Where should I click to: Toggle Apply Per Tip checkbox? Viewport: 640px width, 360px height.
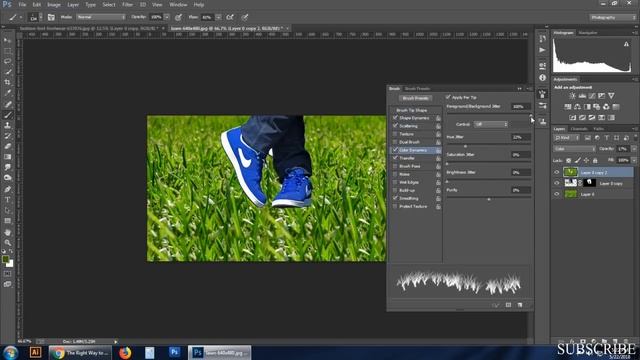click(448, 97)
